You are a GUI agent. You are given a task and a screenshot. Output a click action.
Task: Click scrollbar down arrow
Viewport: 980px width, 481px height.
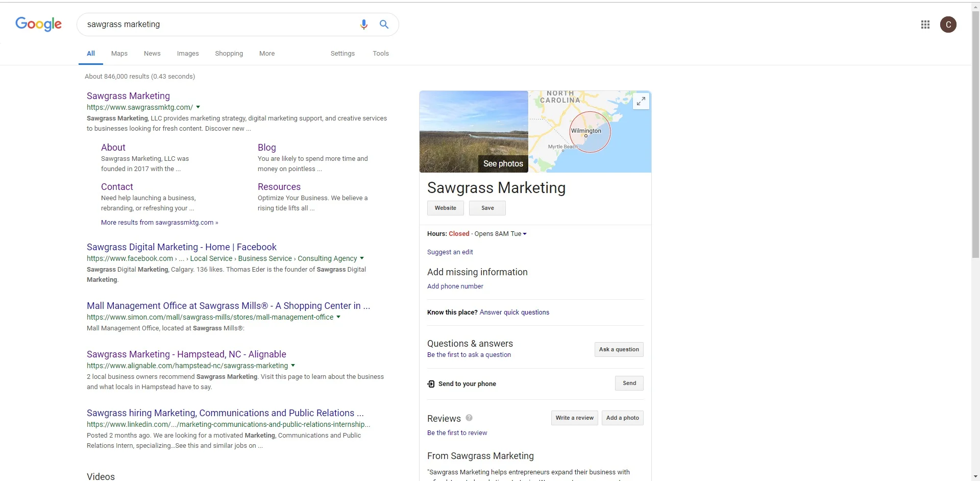click(x=975, y=476)
